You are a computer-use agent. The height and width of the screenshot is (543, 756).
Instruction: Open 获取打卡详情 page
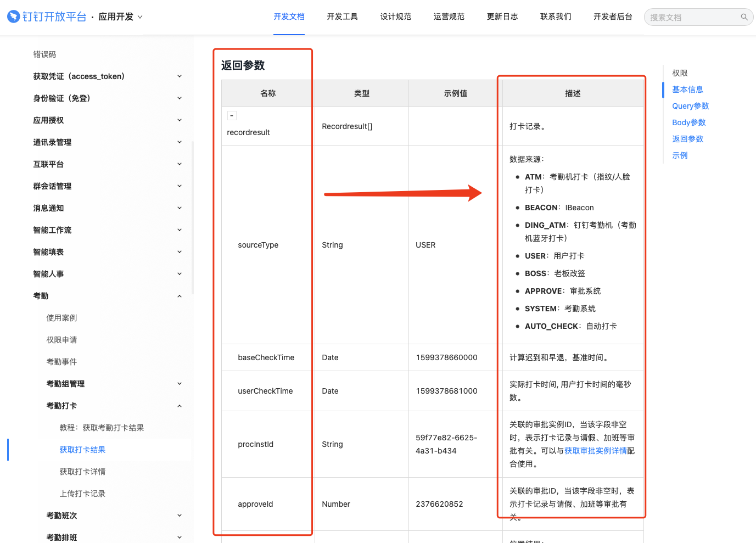click(82, 472)
